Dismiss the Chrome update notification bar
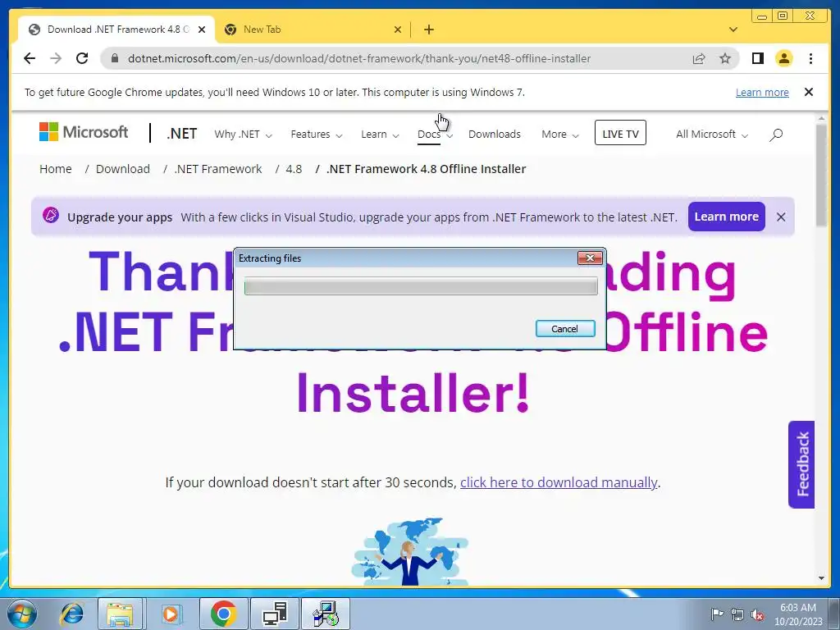This screenshot has width=840, height=630. [809, 92]
